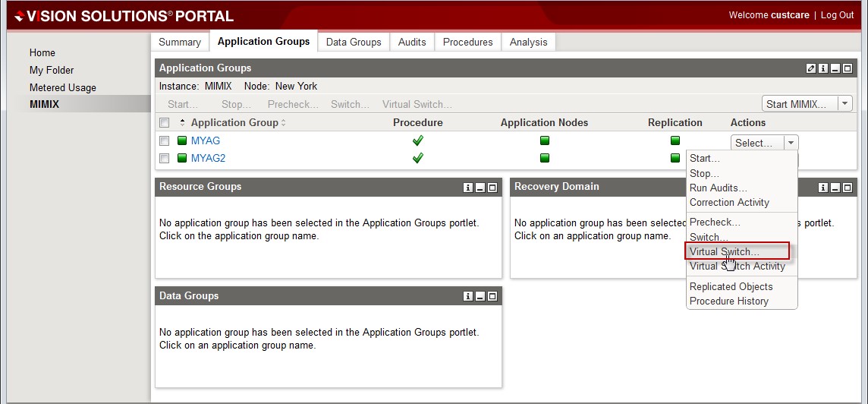The image size is (868, 404).
Task: Click MYAG Replication green status icon
Action: point(675,140)
